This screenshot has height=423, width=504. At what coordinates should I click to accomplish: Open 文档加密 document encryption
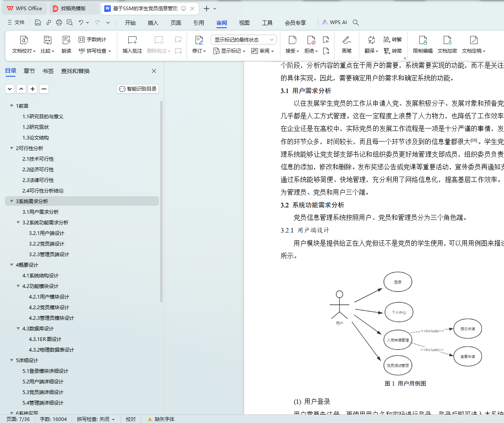pos(447,45)
